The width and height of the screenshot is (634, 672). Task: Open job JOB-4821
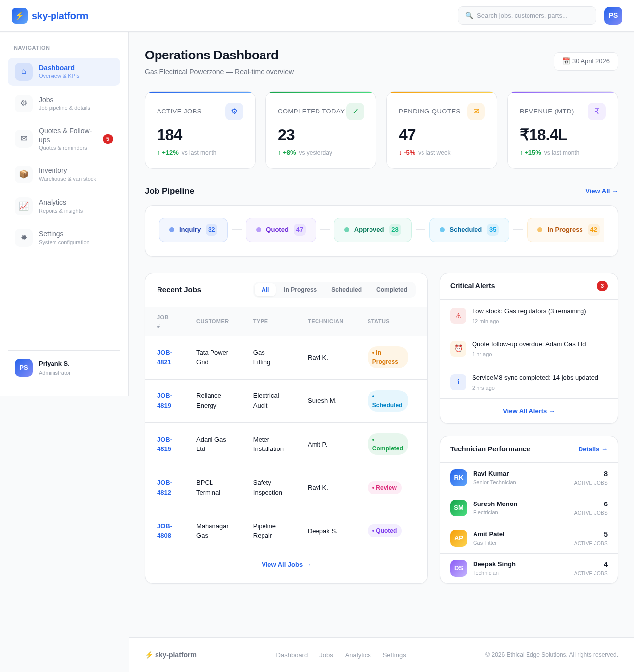pyautogui.click(x=164, y=357)
